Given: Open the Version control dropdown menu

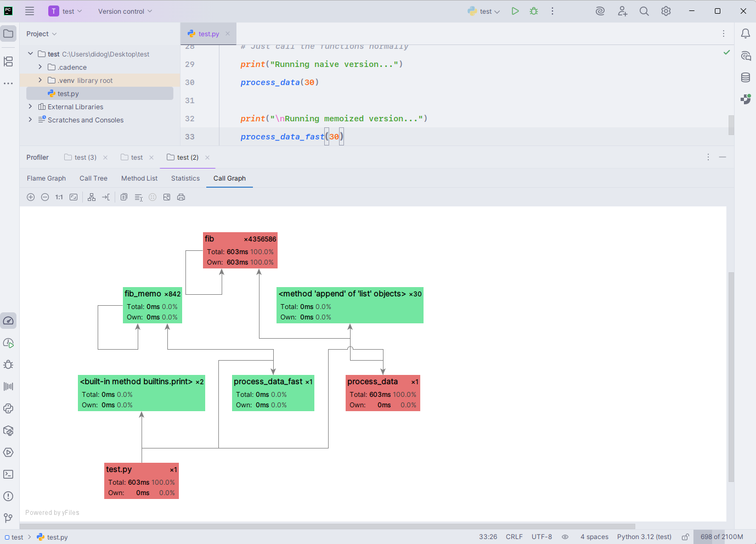Looking at the screenshot, I should [125, 11].
